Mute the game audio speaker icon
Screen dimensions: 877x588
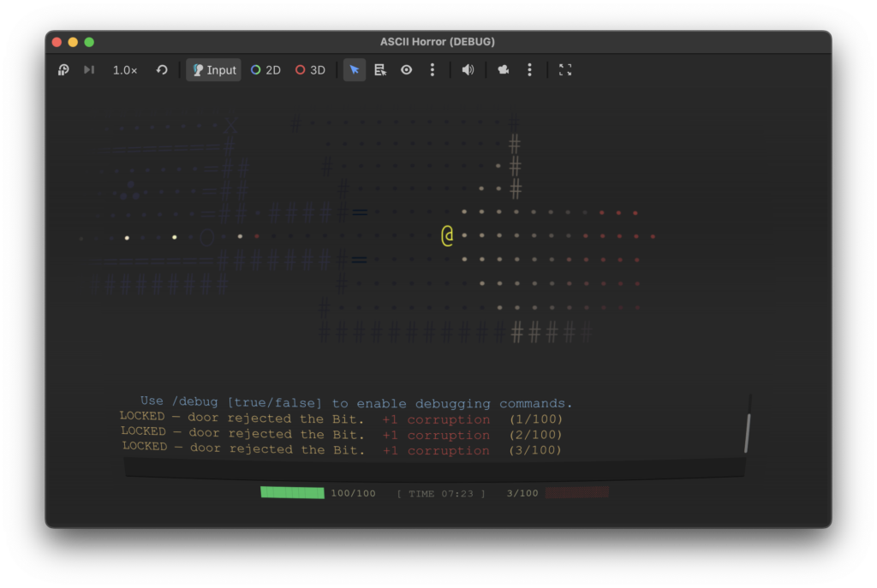coord(468,70)
